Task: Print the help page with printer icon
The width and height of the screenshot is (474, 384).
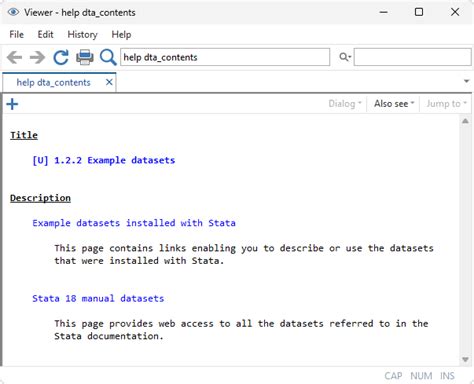Action: (x=85, y=57)
